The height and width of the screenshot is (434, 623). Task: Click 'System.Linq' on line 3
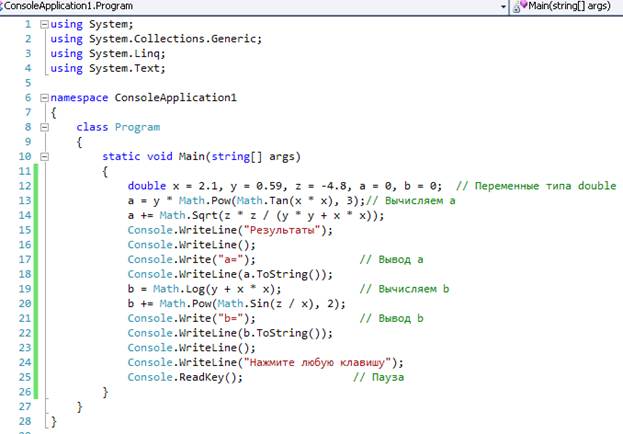click(x=125, y=54)
